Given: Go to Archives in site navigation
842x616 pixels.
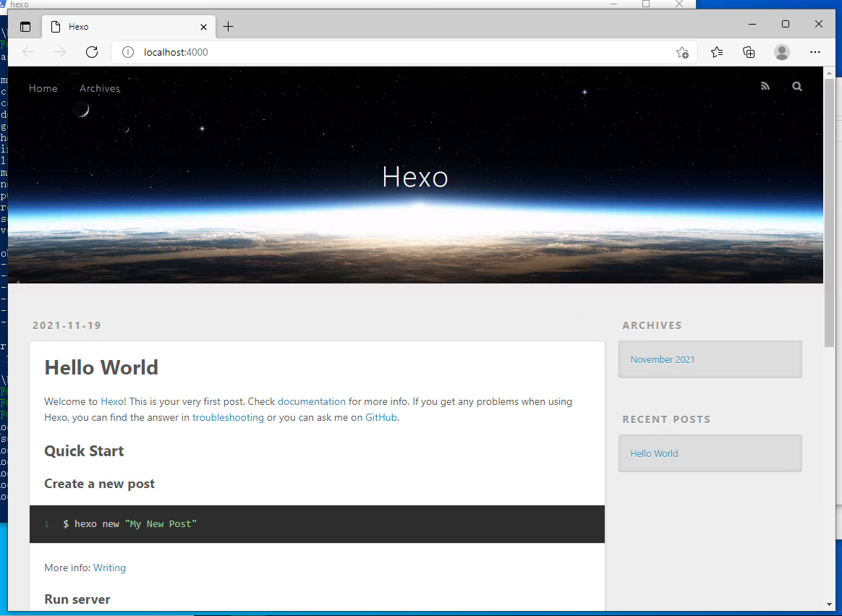Looking at the screenshot, I should 100,88.
